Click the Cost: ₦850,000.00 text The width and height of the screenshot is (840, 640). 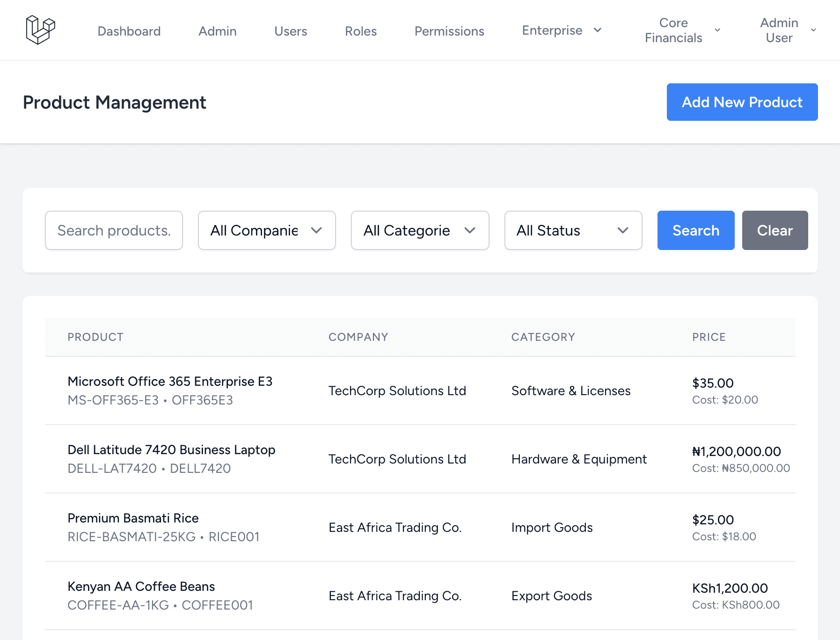pyautogui.click(x=741, y=468)
